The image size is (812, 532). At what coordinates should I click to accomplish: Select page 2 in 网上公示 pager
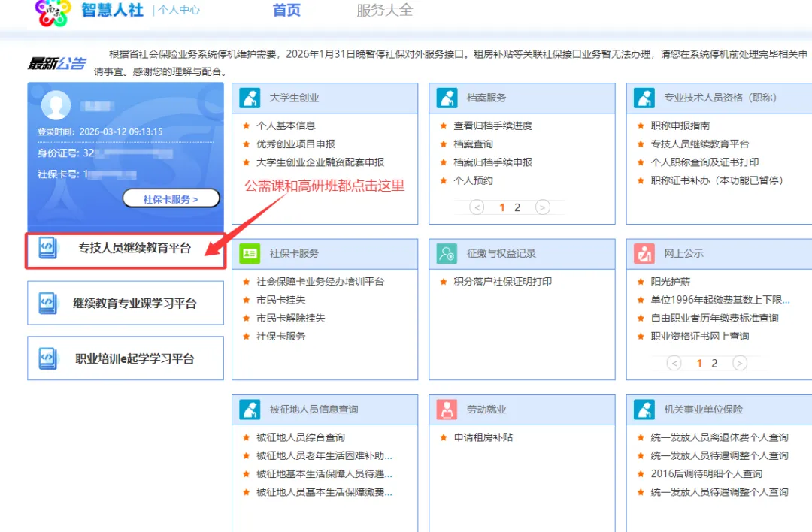(x=714, y=363)
